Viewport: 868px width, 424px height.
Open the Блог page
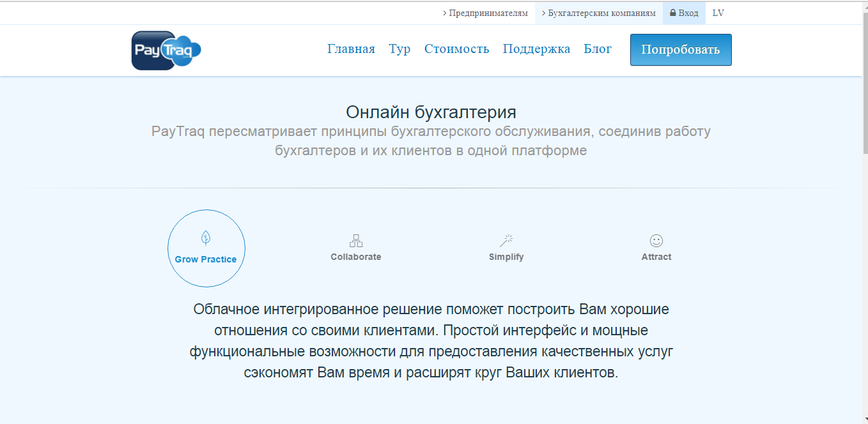coord(598,49)
